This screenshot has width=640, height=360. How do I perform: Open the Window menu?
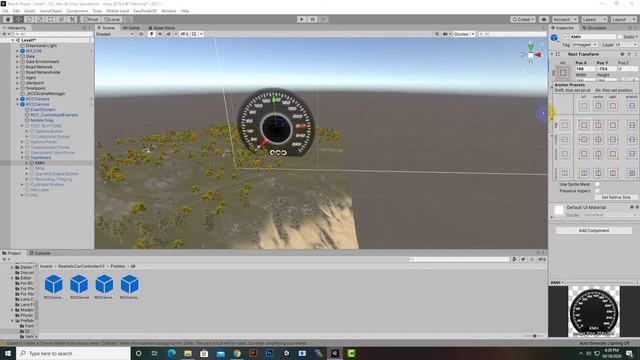pos(168,11)
